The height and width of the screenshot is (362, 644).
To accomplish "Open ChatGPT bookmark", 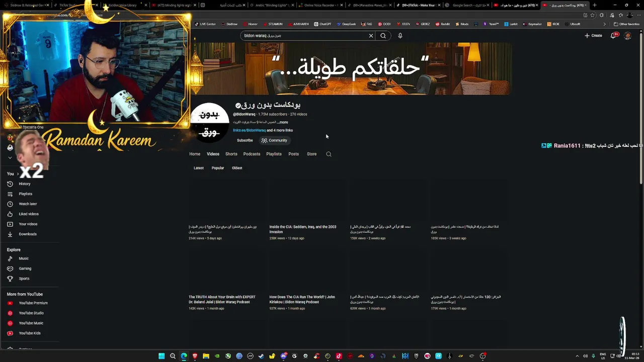I will [323, 24].
